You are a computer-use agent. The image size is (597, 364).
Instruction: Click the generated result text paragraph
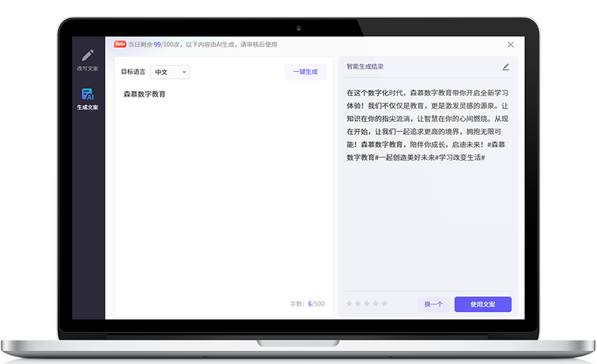tap(428, 125)
